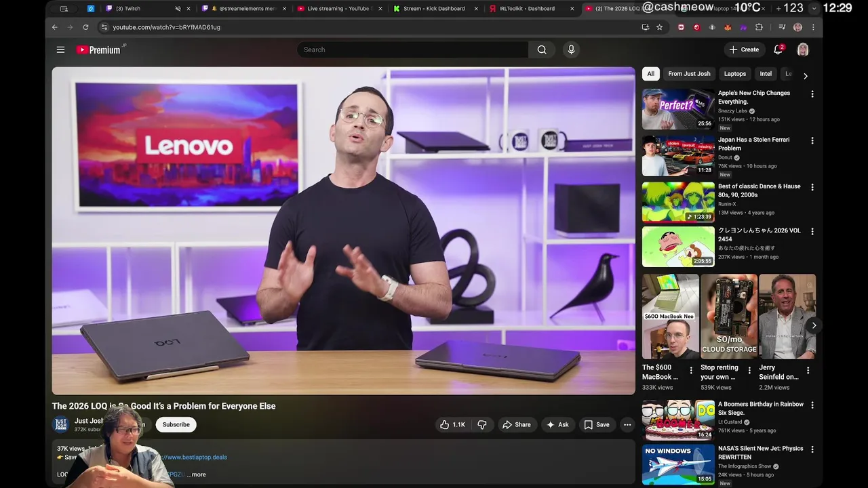Select the Intel filter chip

coord(766,74)
